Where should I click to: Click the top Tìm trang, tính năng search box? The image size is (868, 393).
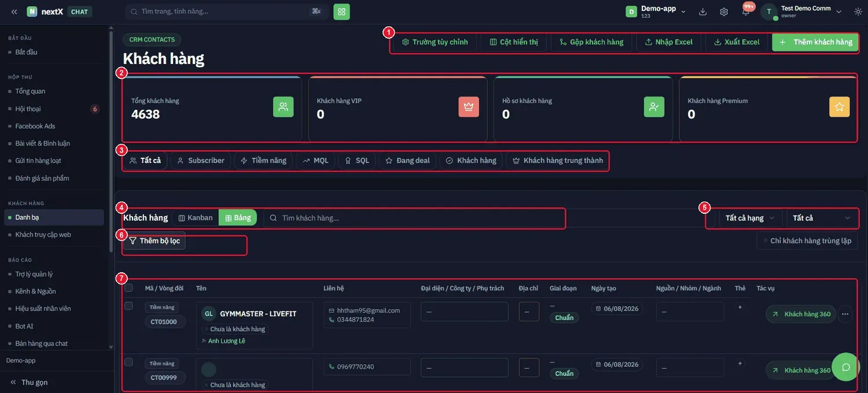[227, 12]
